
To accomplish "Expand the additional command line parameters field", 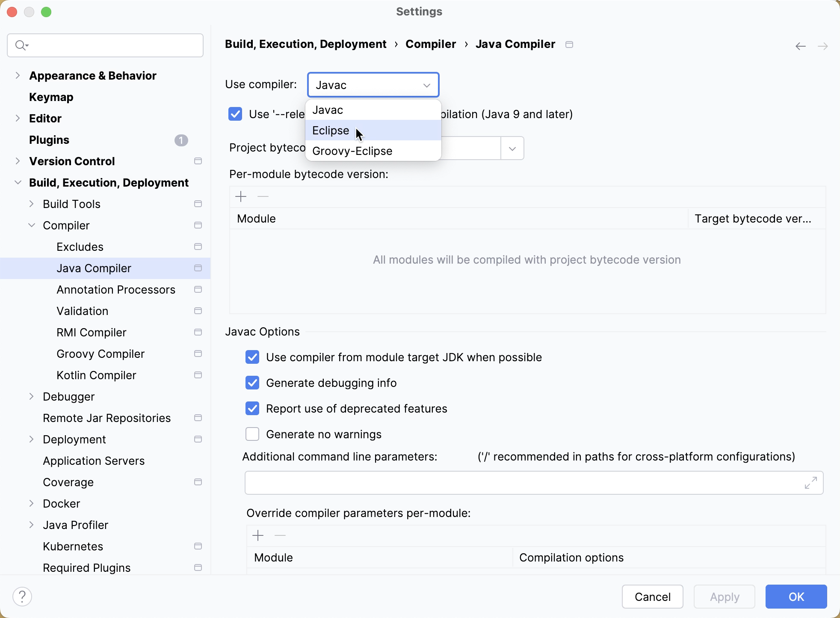I will pyautogui.click(x=811, y=483).
